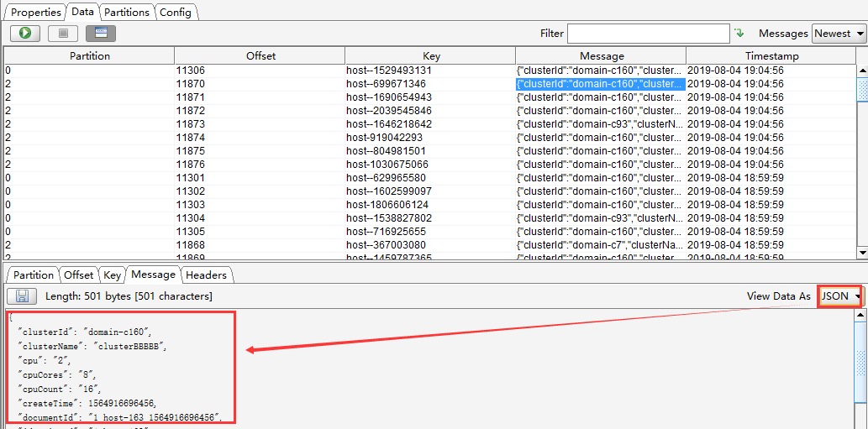Sort by the Partition column header
Image resolution: width=868 pixels, height=429 pixels.
click(x=90, y=56)
